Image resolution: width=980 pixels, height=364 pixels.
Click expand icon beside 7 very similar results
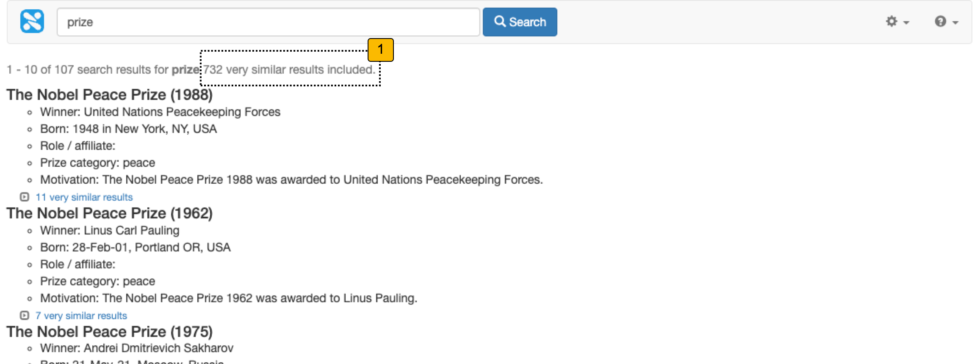[x=25, y=316]
